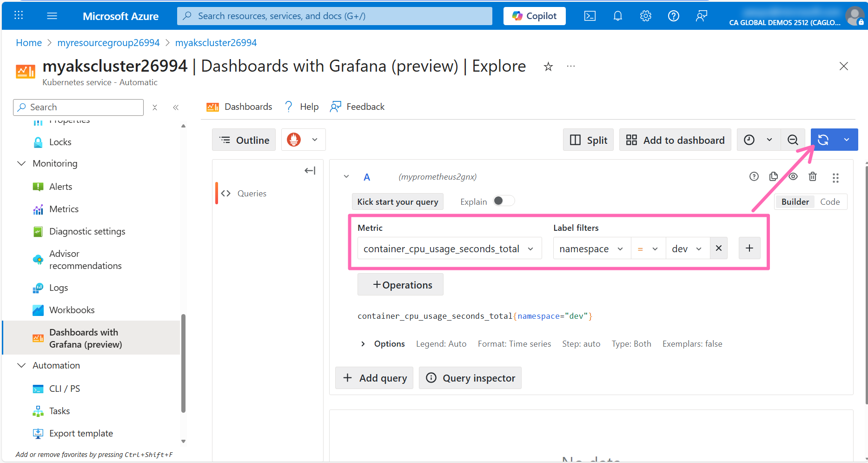Delete query A using trash icon
The width and height of the screenshot is (868, 463).
(x=812, y=176)
